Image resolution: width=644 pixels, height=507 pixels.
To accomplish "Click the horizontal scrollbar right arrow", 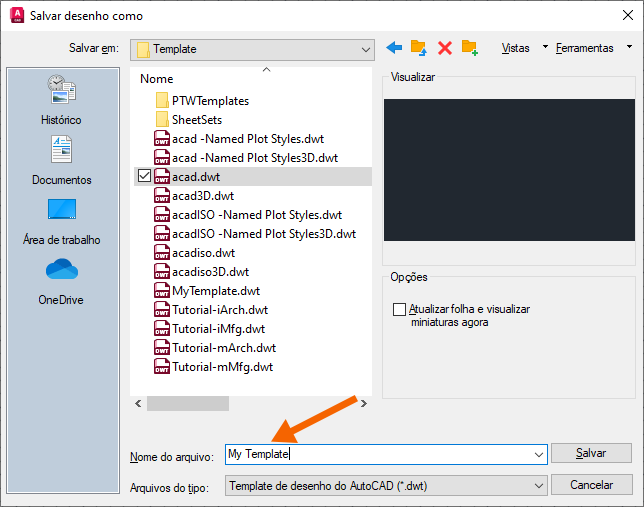I will tap(363, 403).
